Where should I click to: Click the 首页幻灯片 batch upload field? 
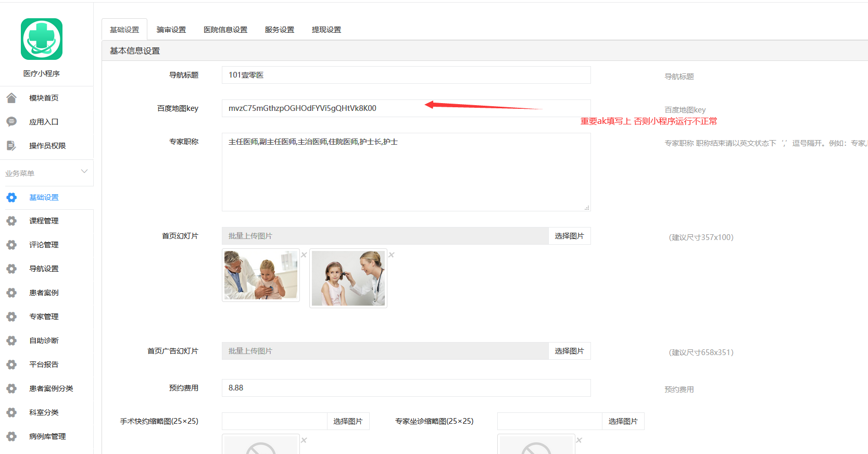coord(385,236)
